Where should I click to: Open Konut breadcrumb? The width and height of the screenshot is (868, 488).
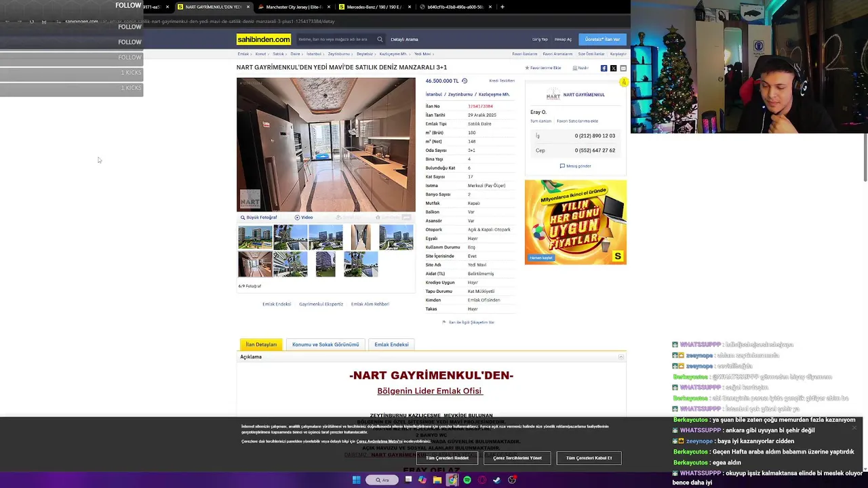point(260,54)
